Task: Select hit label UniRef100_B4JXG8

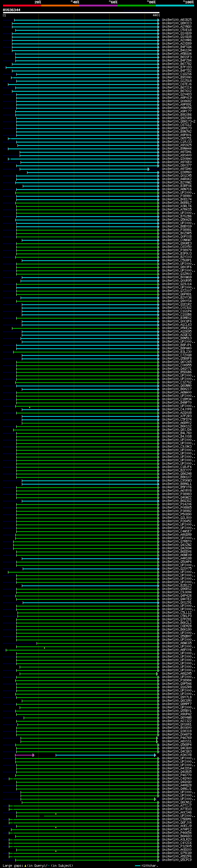Action: (176, 436)
